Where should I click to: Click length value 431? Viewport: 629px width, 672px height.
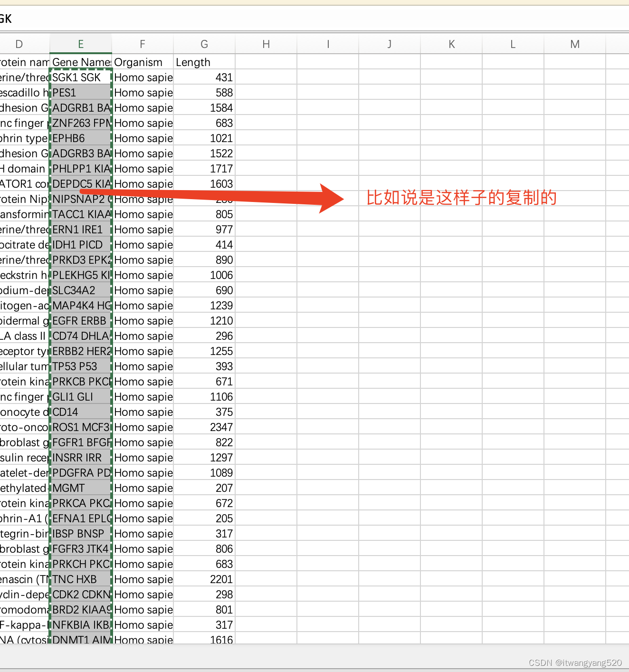tap(204, 77)
